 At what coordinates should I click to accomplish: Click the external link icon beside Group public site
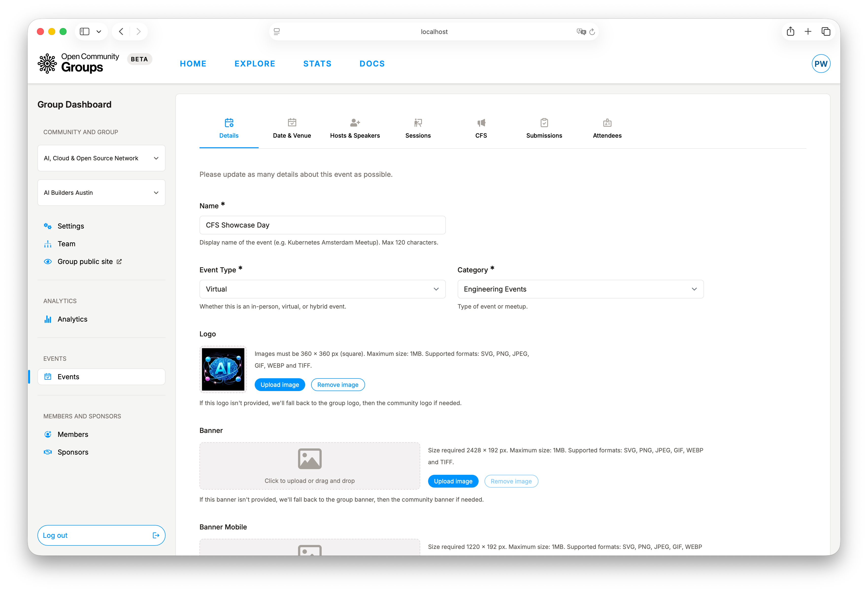point(119,262)
